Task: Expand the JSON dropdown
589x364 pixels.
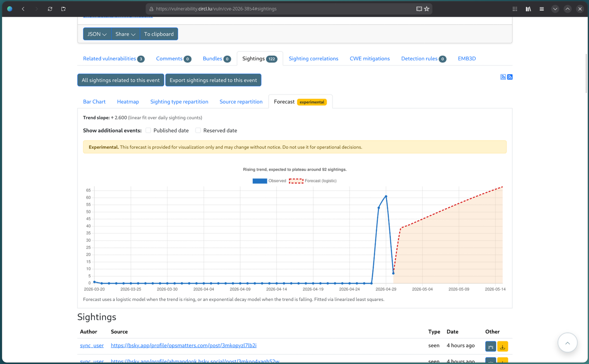Action: pyautogui.click(x=97, y=34)
